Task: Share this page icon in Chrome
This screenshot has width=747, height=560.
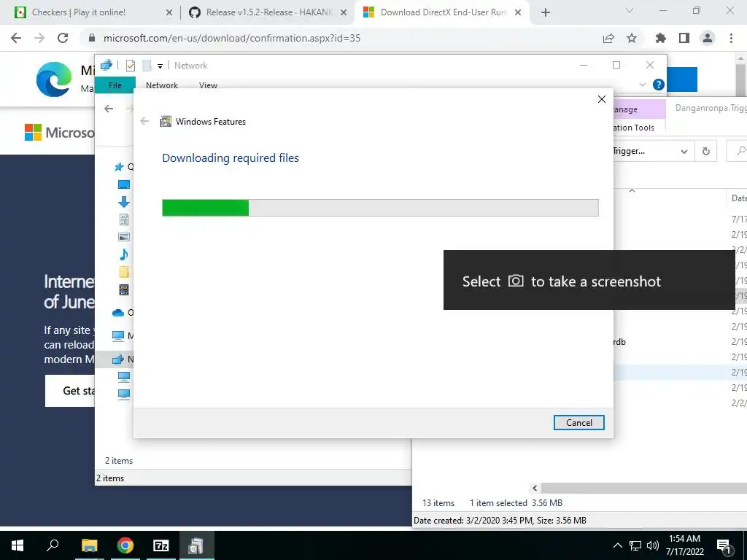Action: [608, 38]
